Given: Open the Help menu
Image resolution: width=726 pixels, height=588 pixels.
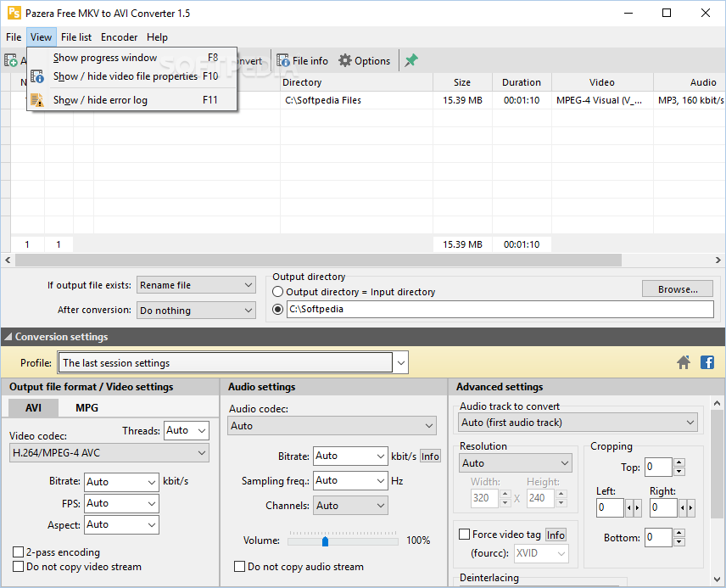Looking at the screenshot, I should pyautogui.click(x=157, y=37).
